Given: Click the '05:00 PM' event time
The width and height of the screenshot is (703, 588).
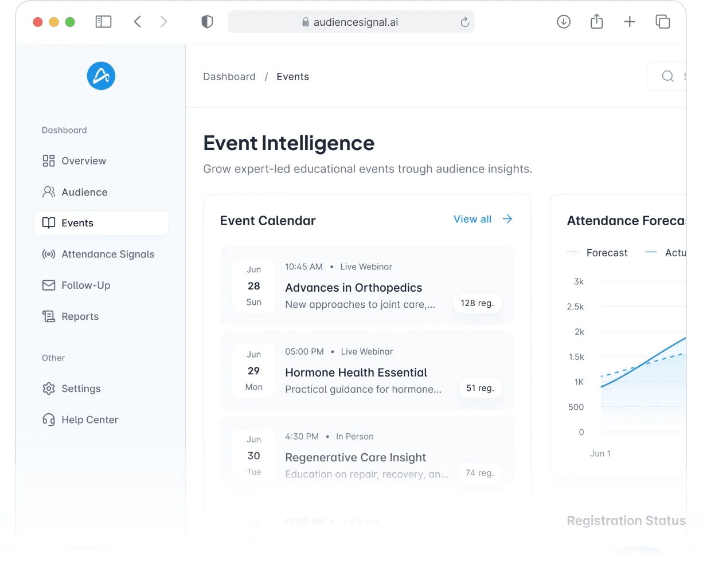Looking at the screenshot, I should coord(304,352).
